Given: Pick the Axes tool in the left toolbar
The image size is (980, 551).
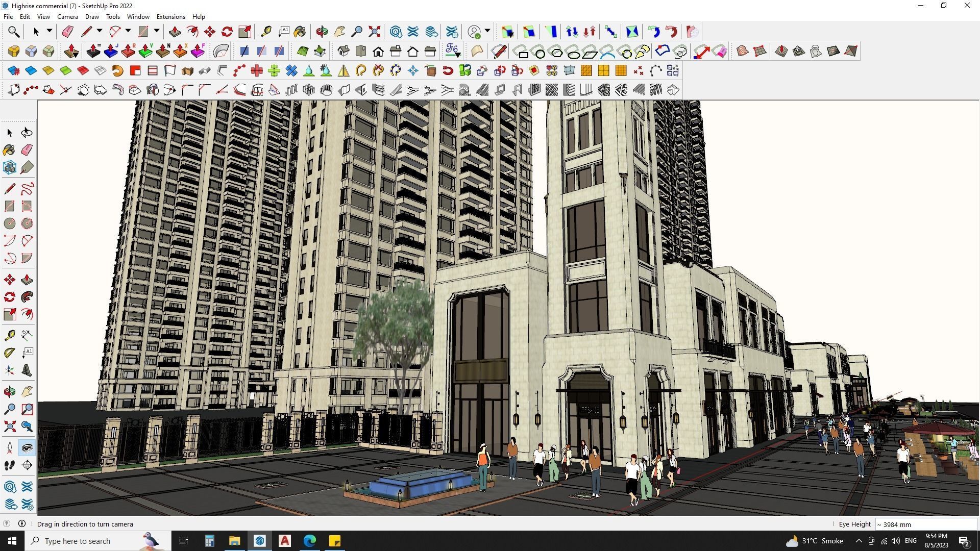Looking at the screenshot, I should pyautogui.click(x=10, y=370).
